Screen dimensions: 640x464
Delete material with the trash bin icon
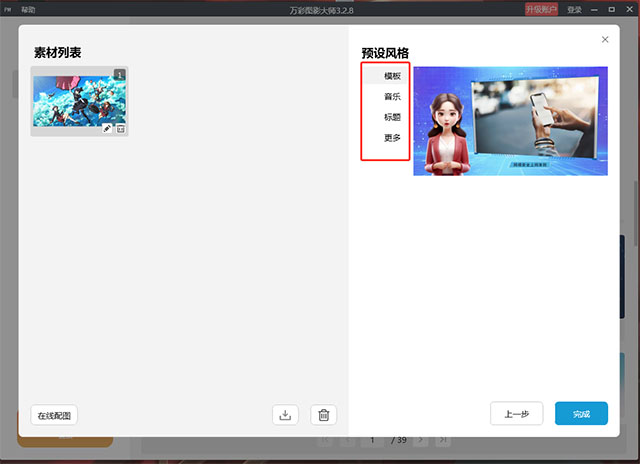coord(324,415)
